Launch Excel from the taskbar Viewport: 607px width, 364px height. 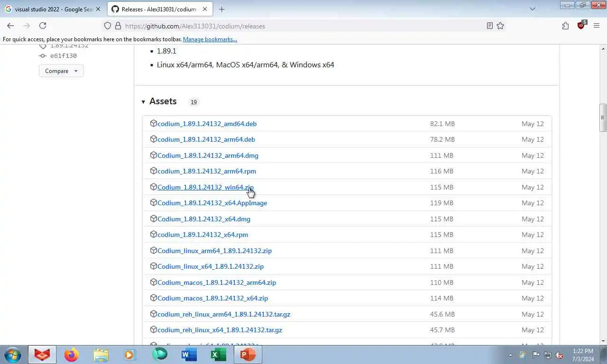[x=218, y=355]
